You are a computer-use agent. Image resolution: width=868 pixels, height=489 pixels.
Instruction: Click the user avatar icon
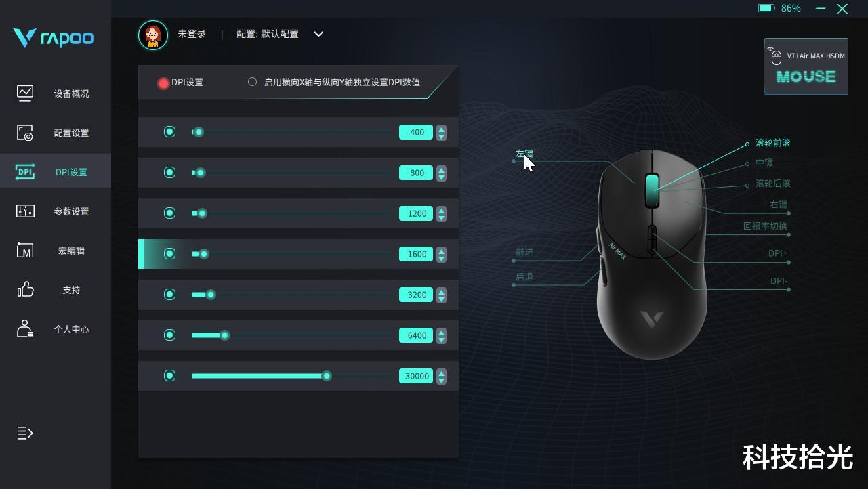153,35
